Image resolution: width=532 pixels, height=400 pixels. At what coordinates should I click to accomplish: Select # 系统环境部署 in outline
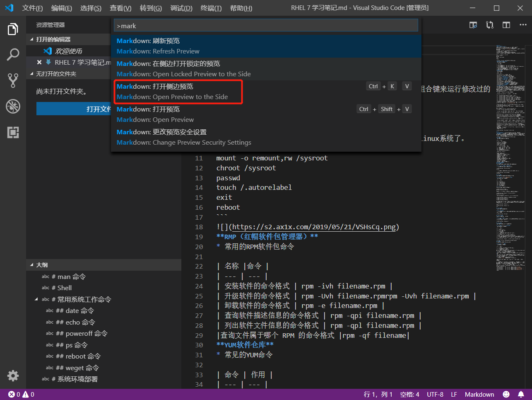(x=75, y=379)
